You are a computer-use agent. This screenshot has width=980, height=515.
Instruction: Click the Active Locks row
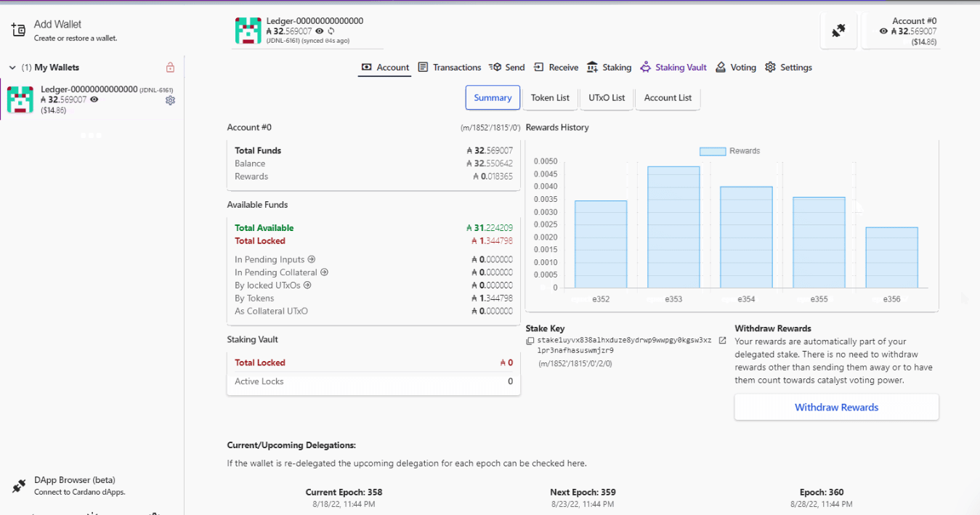coord(373,381)
